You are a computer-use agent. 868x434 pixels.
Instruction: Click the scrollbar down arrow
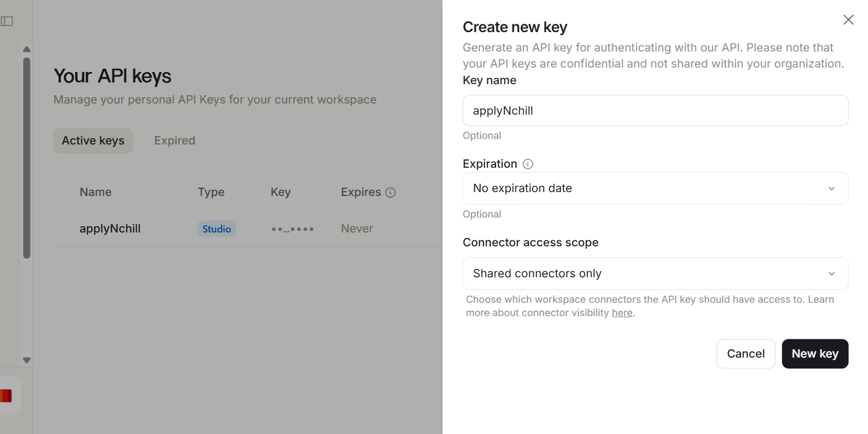tap(27, 360)
